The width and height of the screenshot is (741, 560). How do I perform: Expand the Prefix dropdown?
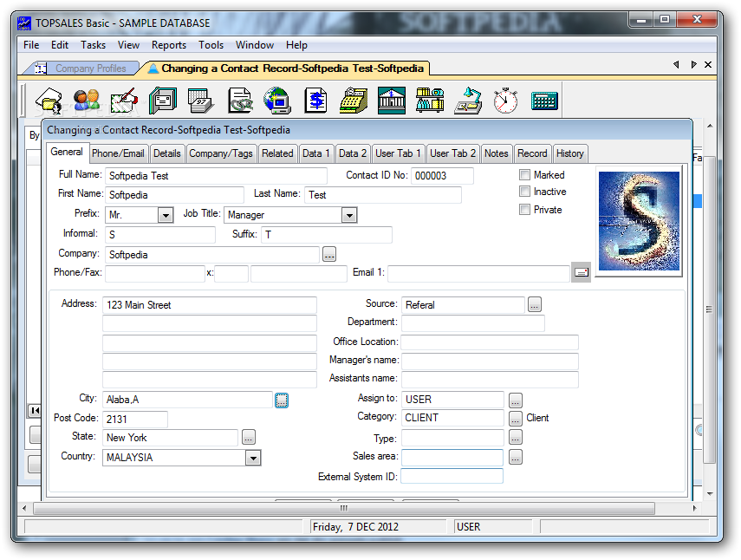(x=165, y=216)
